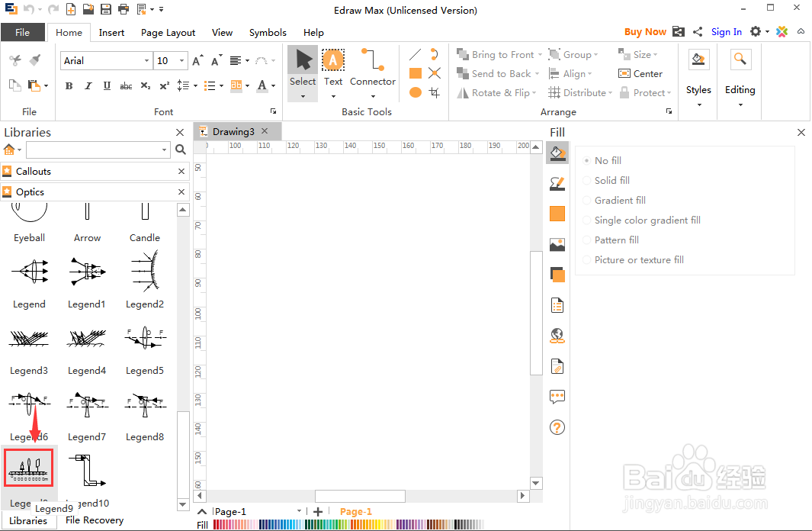Apply strikethrough formatting
This screenshot has height=531, width=812.
(x=126, y=86)
